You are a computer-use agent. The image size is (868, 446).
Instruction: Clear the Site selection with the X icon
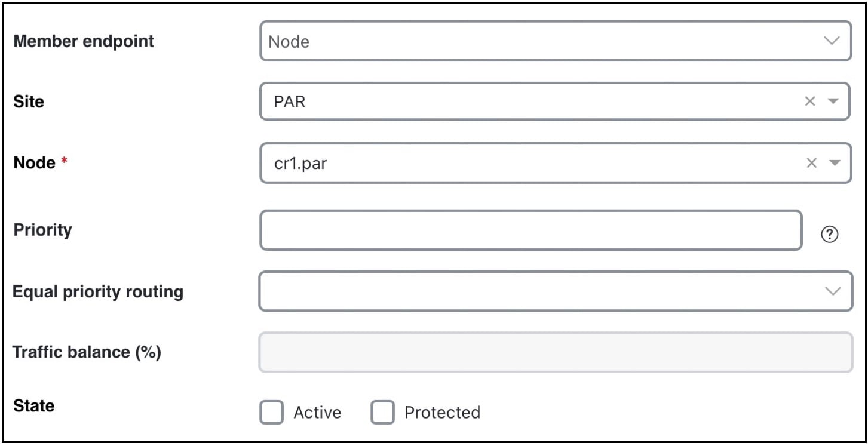(809, 101)
